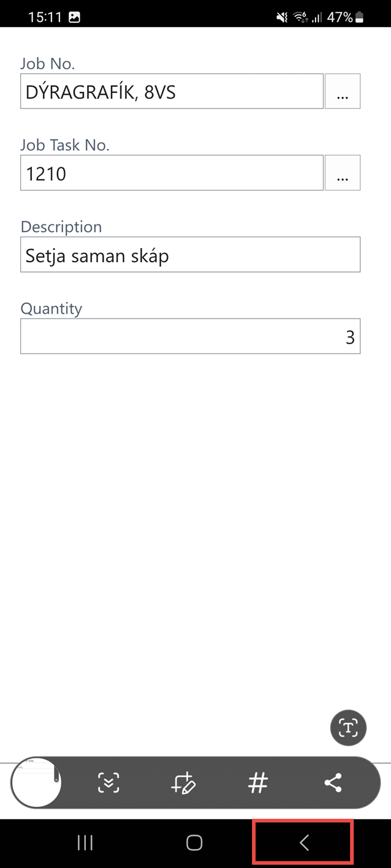Viewport: 391px width, 868px height.
Task: Add a hashtag tag to the screenshot
Action: click(258, 783)
